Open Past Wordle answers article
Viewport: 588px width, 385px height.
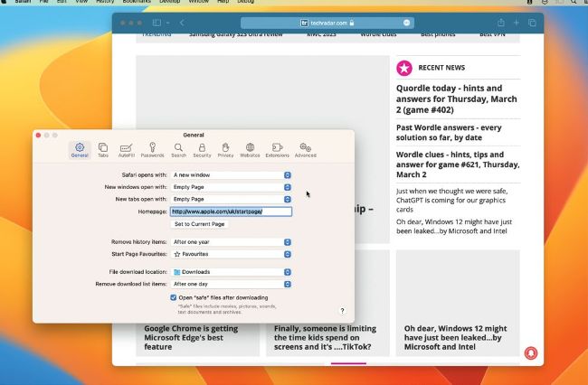pyautogui.click(x=449, y=133)
